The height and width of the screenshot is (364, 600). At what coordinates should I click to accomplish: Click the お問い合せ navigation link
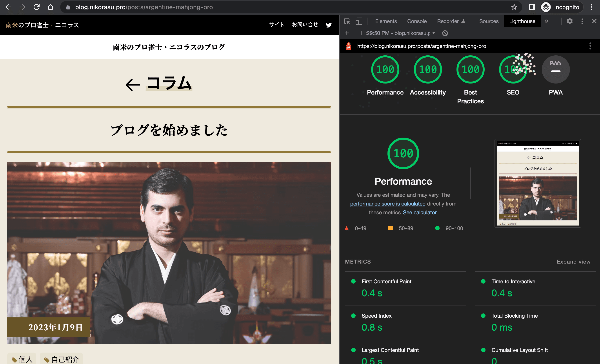point(305,25)
